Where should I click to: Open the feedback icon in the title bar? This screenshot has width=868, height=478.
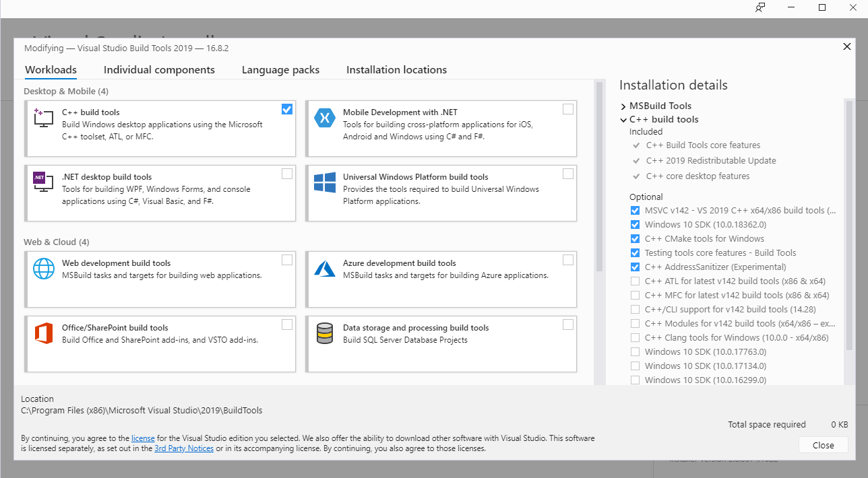point(760,7)
